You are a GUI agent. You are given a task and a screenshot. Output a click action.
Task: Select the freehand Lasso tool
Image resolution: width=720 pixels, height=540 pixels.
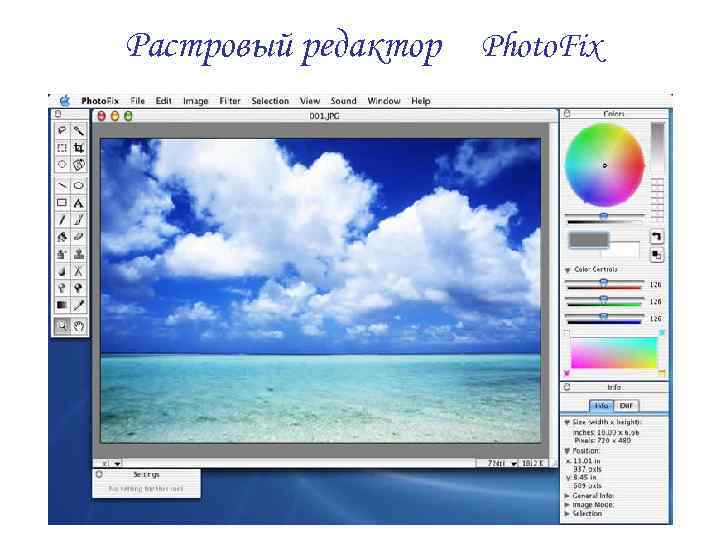click(79, 164)
